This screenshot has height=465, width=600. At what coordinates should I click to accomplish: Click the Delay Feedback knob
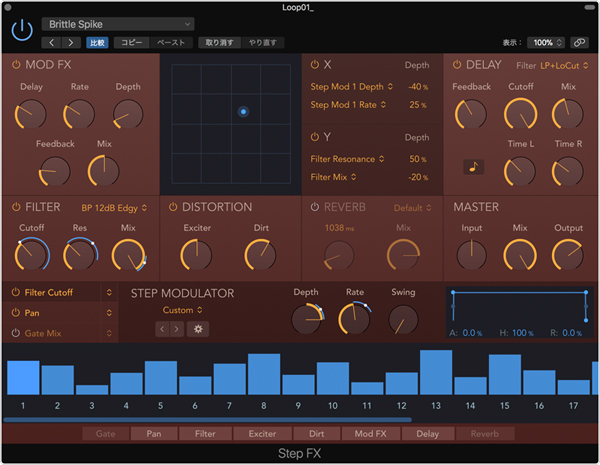[x=471, y=114]
